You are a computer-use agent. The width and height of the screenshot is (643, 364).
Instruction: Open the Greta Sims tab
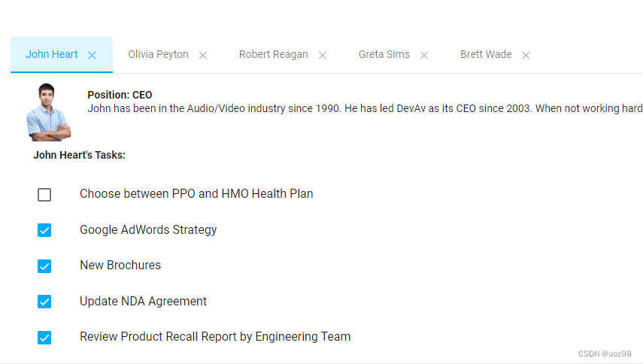tap(384, 54)
